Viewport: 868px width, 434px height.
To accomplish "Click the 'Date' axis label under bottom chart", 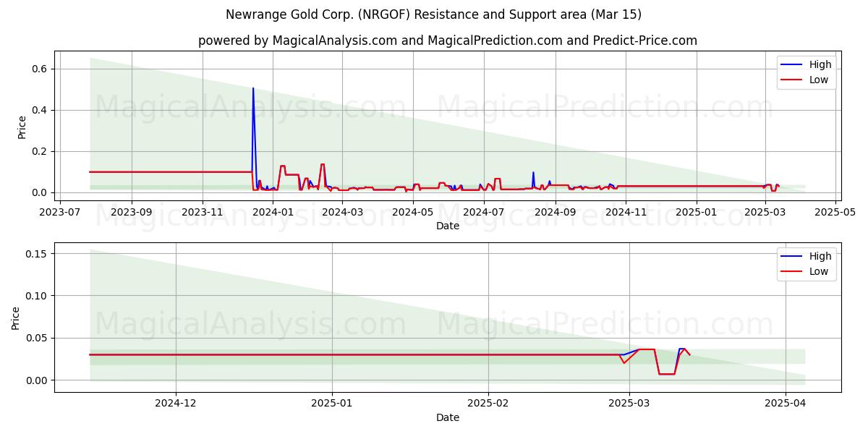I will [448, 417].
